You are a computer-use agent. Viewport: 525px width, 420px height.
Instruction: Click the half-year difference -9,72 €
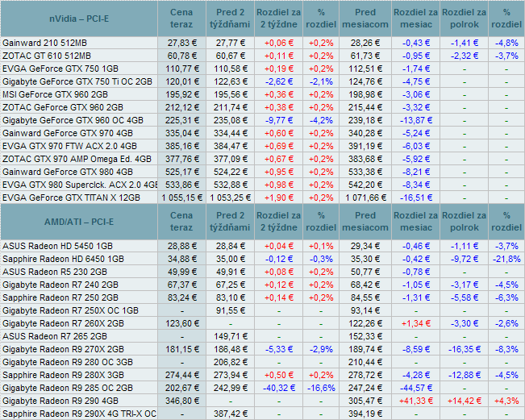pos(465,259)
